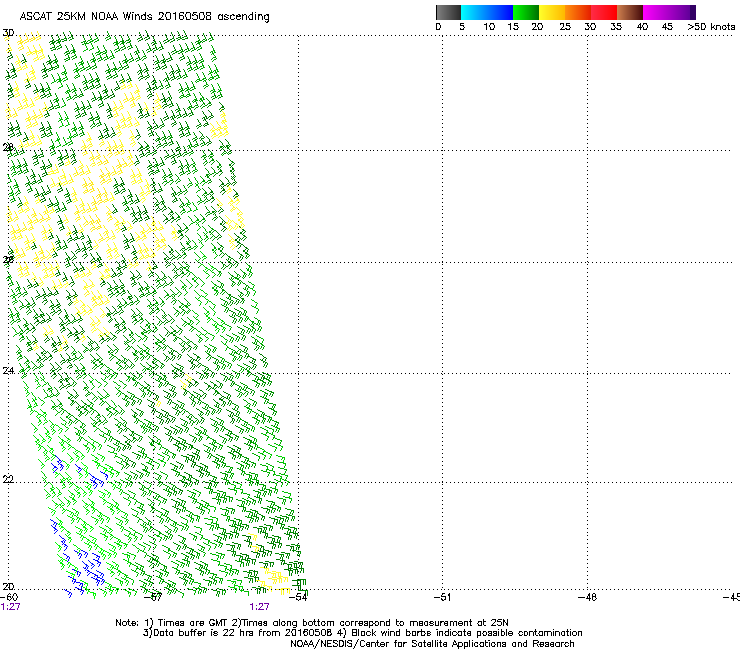
Task: Click the latitude label '24' on the left axis
Action: [x=8, y=371]
